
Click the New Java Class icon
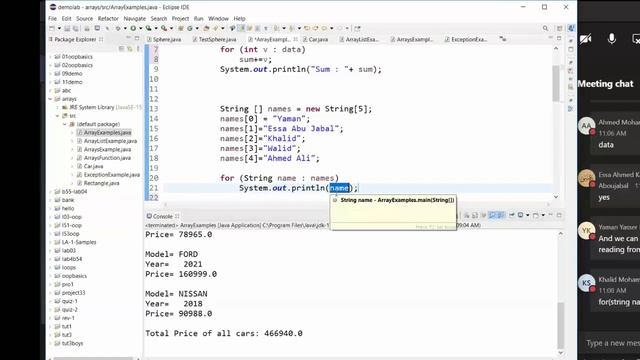[190, 29]
